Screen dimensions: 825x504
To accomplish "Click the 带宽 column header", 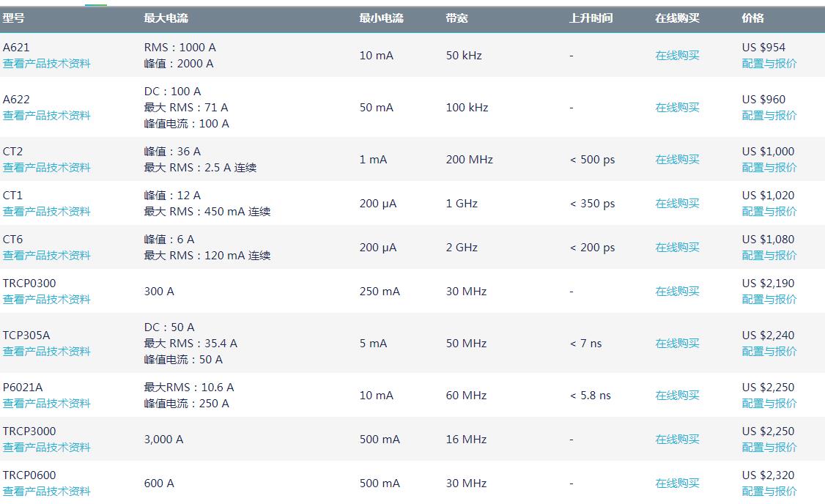I will [456, 18].
